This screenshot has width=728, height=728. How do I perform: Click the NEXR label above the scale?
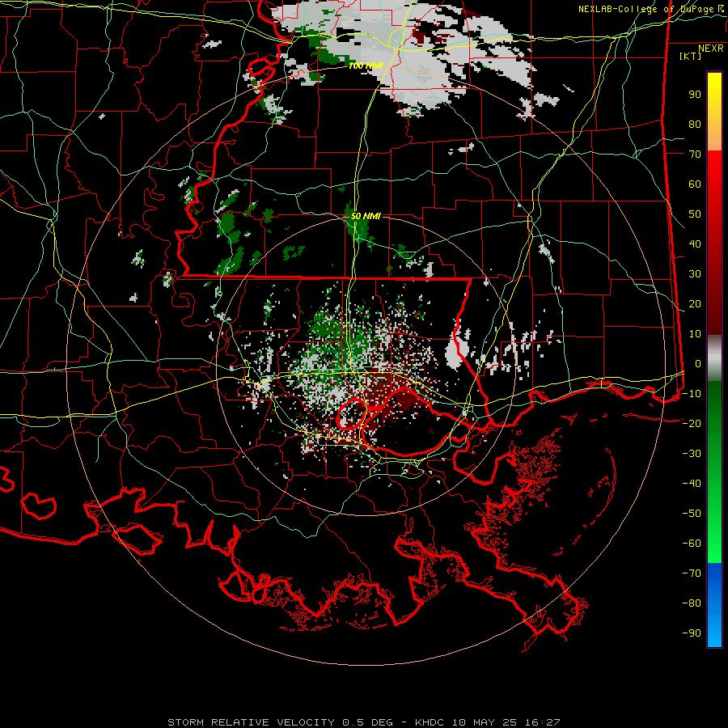point(710,49)
